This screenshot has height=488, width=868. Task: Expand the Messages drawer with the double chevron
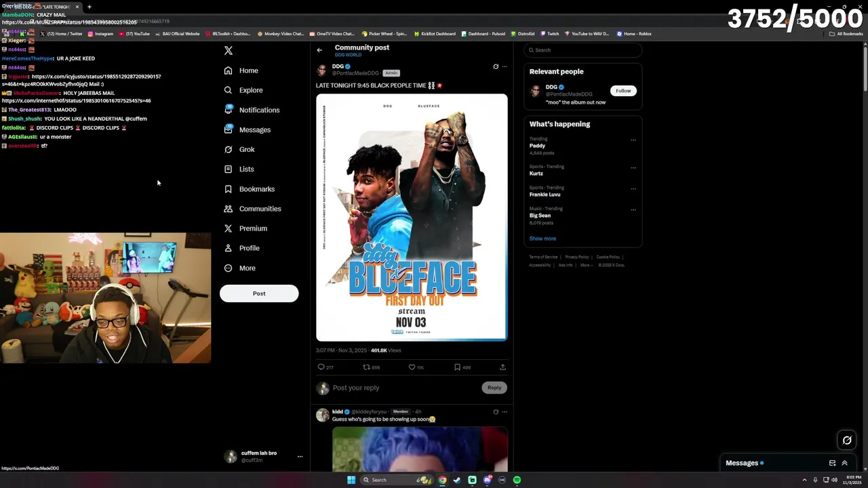[x=844, y=463]
